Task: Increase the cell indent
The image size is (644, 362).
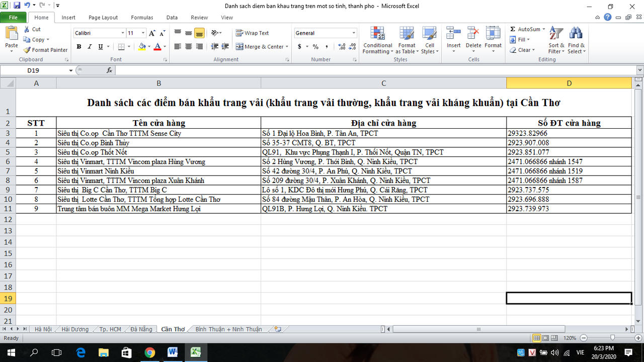Action: tap(225, 47)
